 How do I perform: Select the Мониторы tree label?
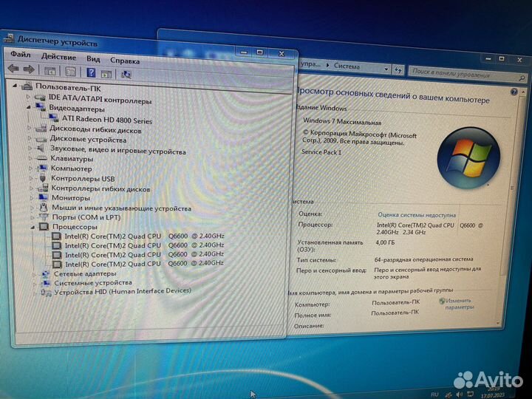tap(71, 198)
